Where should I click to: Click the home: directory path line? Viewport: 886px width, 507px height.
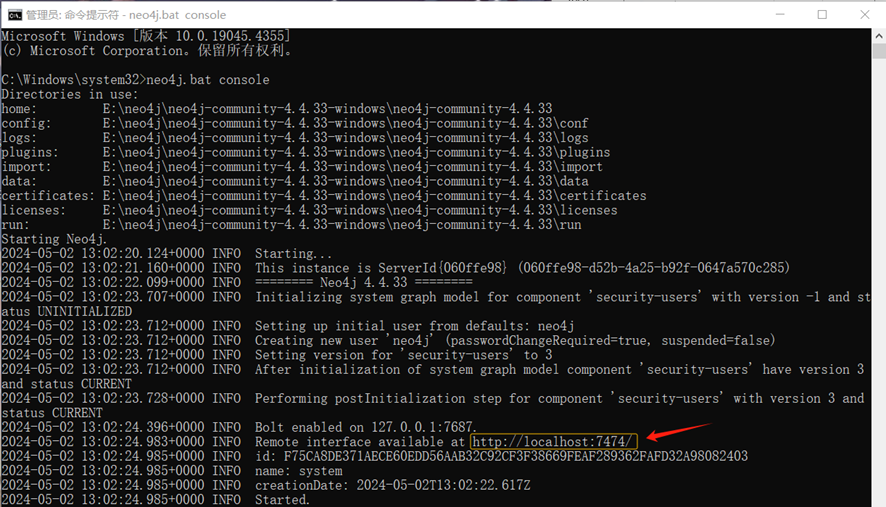tap(277, 109)
